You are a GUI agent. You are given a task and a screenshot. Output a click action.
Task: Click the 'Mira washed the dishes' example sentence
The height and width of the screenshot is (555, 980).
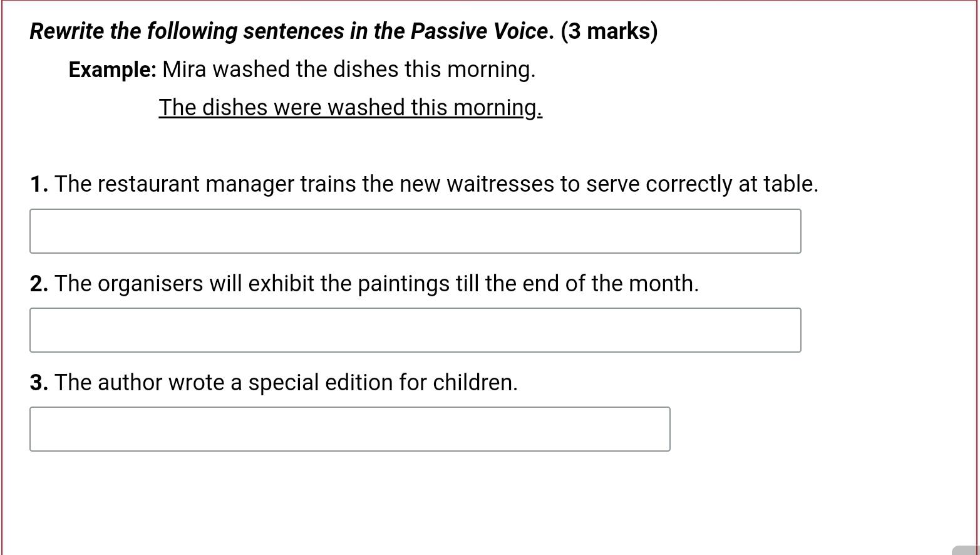pyautogui.click(x=349, y=69)
